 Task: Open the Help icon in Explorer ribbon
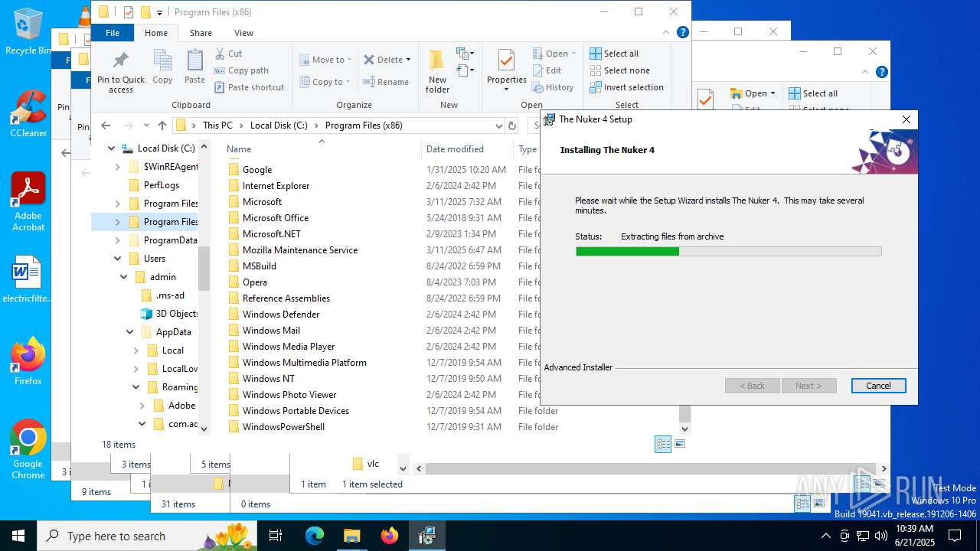(x=682, y=32)
